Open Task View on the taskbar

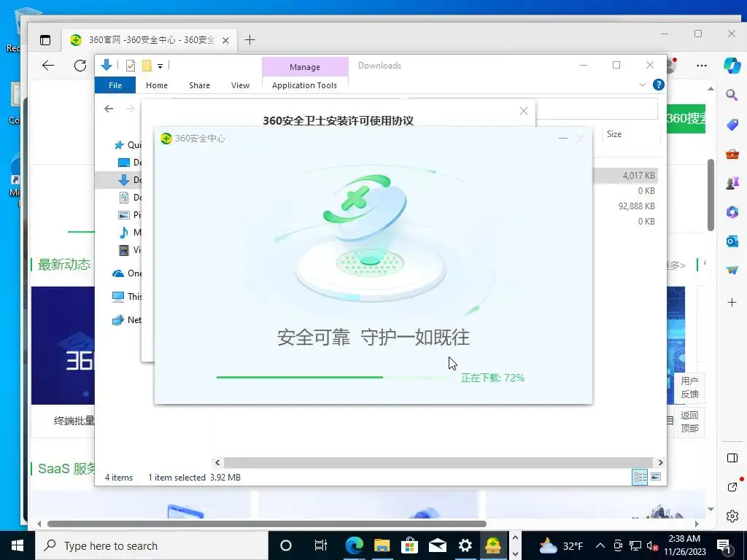click(x=320, y=545)
